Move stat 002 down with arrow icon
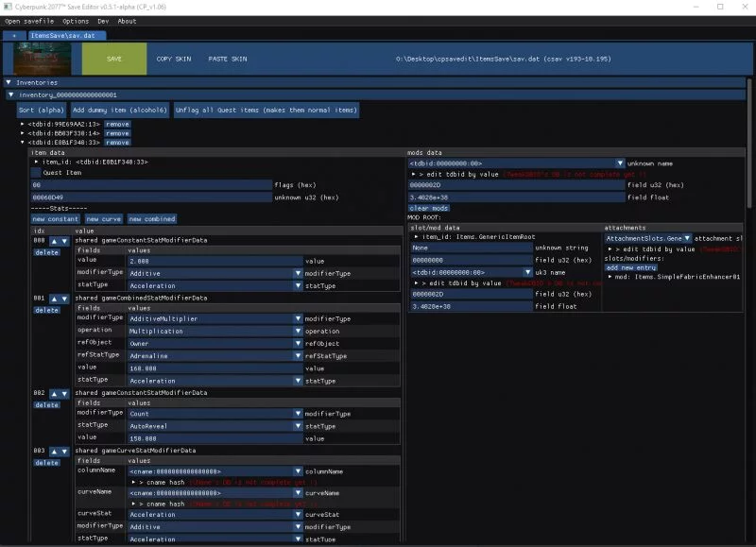The height and width of the screenshot is (547, 756). tap(64, 394)
